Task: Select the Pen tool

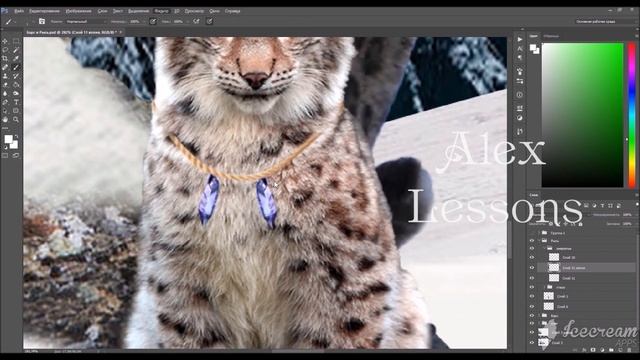Action: tap(5, 102)
